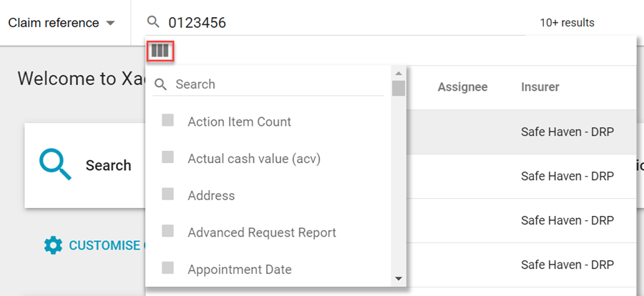Click the column chooser icon
The height and width of the screenshot is (296, 644).
[160, 50]
